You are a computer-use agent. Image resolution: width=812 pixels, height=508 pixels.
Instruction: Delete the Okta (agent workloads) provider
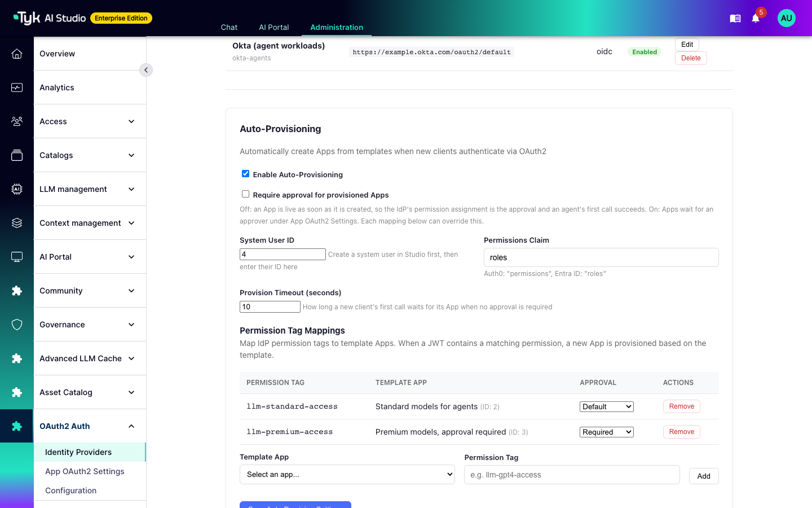691,58
